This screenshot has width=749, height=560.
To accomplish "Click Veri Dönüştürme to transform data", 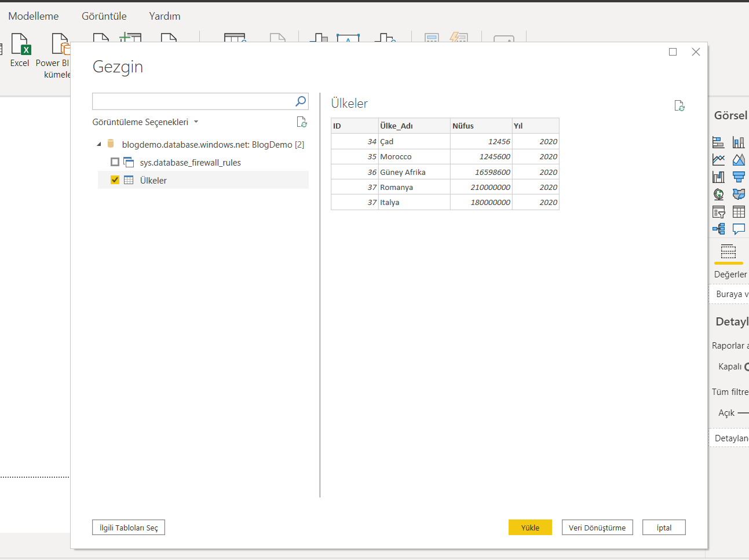I will 597,527.
